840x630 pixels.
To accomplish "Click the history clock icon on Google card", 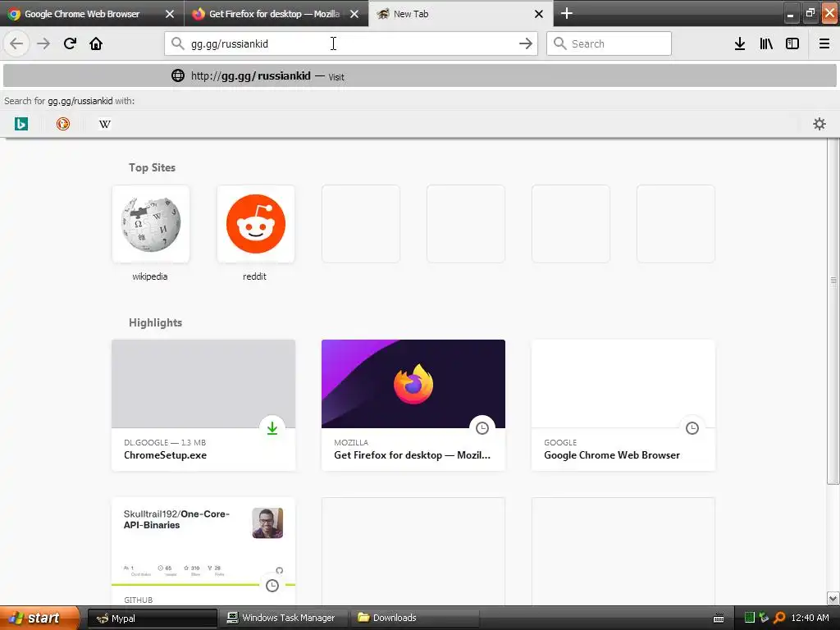I will 692,428.
